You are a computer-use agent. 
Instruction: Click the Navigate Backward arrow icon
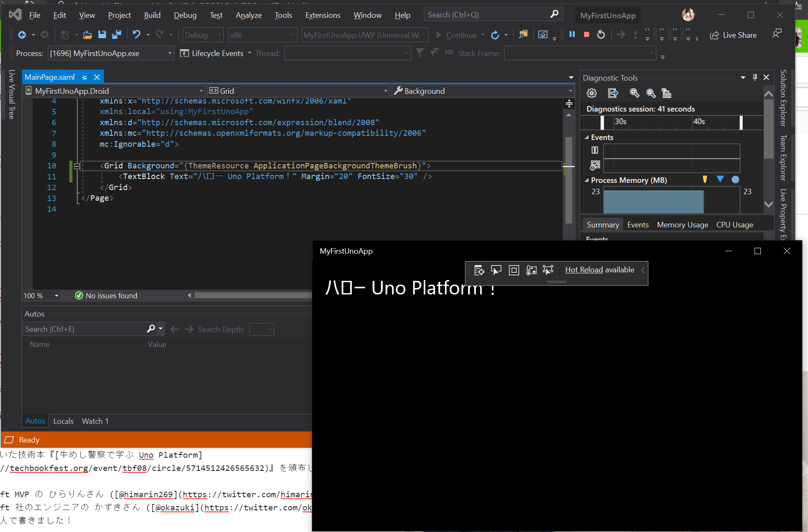pyautogui.click(x=22, y=35)
